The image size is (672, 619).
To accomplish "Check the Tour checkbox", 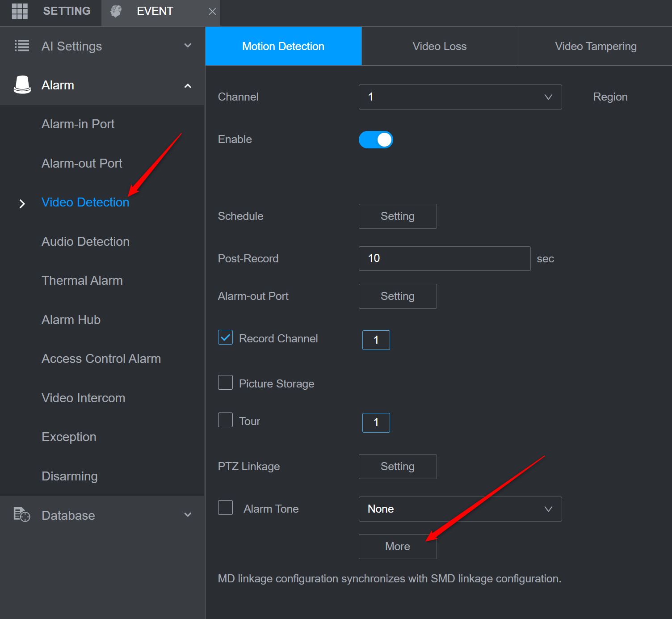I will coord(225,420).
